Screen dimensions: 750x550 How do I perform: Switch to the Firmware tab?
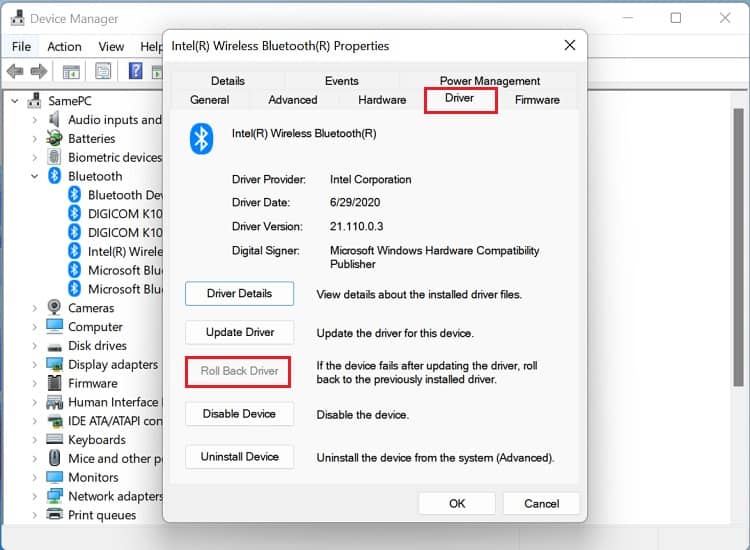(x=537, y=100)
